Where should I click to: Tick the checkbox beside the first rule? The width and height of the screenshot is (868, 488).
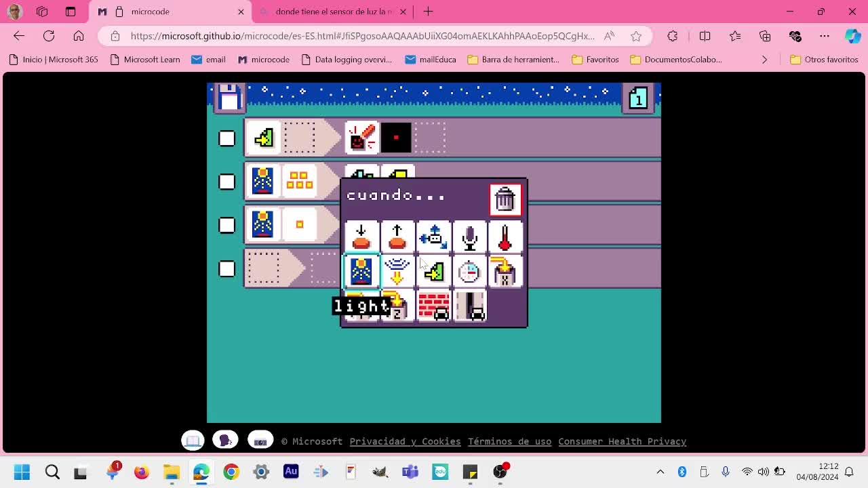tap(226, 138)
